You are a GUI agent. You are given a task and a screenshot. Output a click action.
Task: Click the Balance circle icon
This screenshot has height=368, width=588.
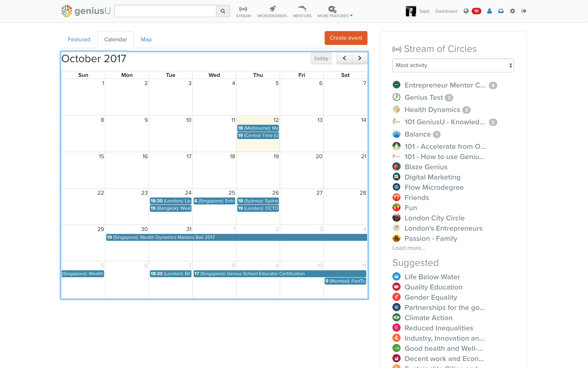[396, 134]
